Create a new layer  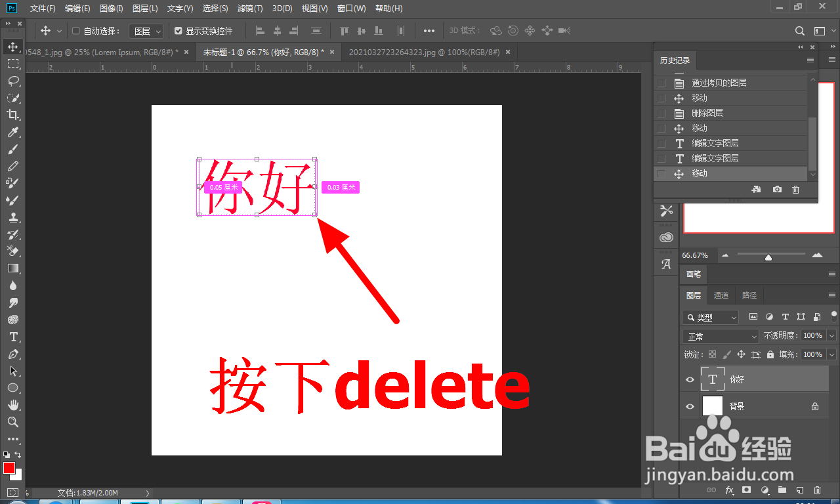(799, 490)
